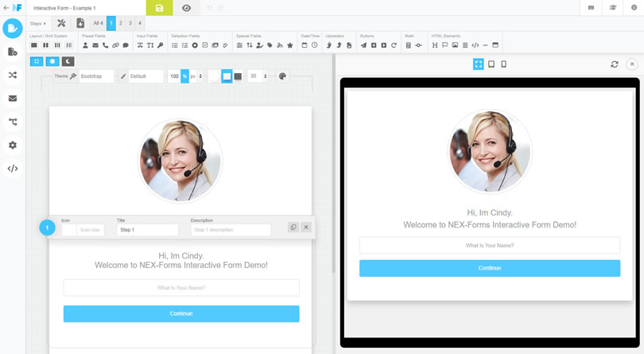This screenshot has height=354, width=644.
Task: Switch to step 1 tab
Action: tap(111, 23)
